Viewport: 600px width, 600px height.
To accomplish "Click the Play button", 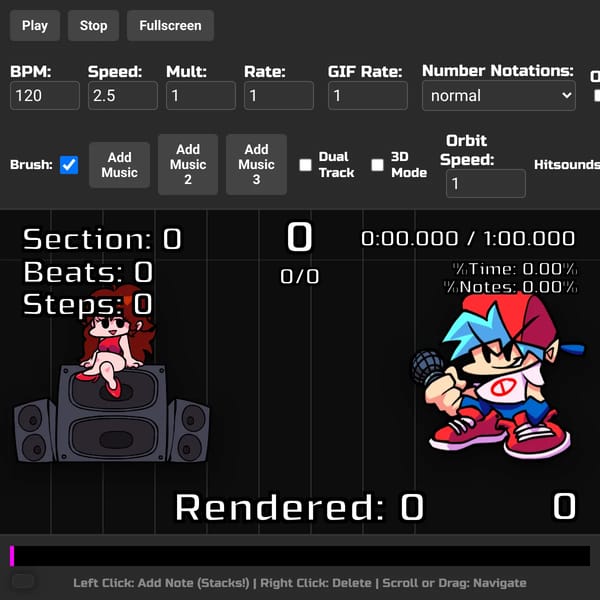I will (35, 26).
